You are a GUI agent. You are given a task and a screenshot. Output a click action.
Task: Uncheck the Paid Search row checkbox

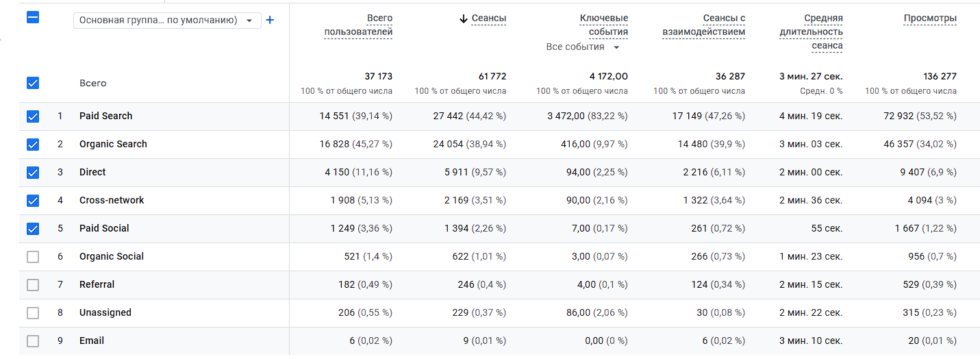[33, 116]
